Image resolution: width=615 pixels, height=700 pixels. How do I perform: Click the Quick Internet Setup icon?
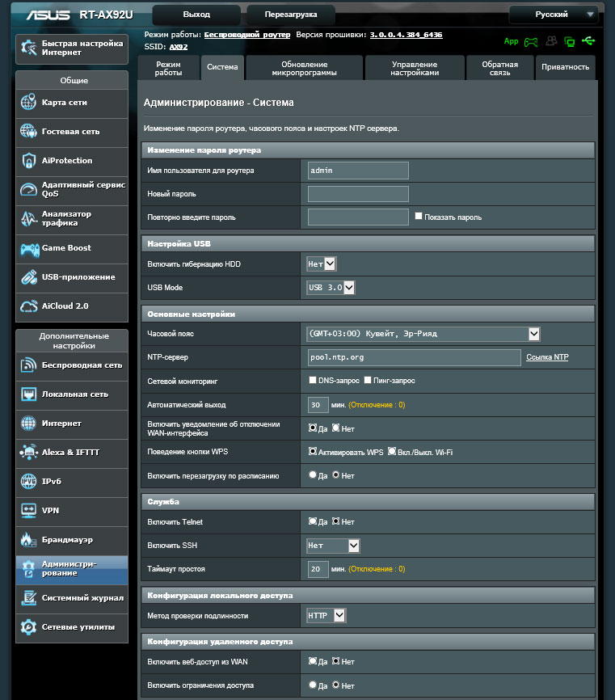(29, 48)
